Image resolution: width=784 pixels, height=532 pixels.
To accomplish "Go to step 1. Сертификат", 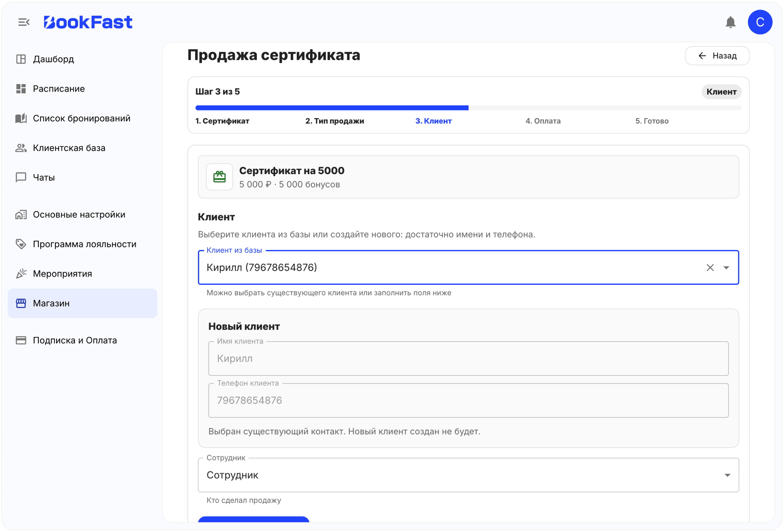I will [x=222, y=121].
